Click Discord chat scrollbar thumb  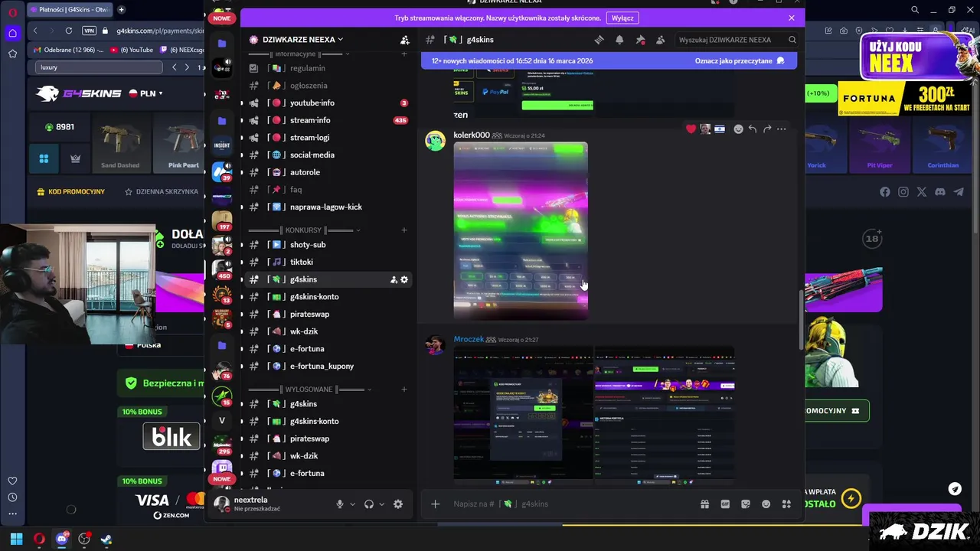(x=802, y=320)
